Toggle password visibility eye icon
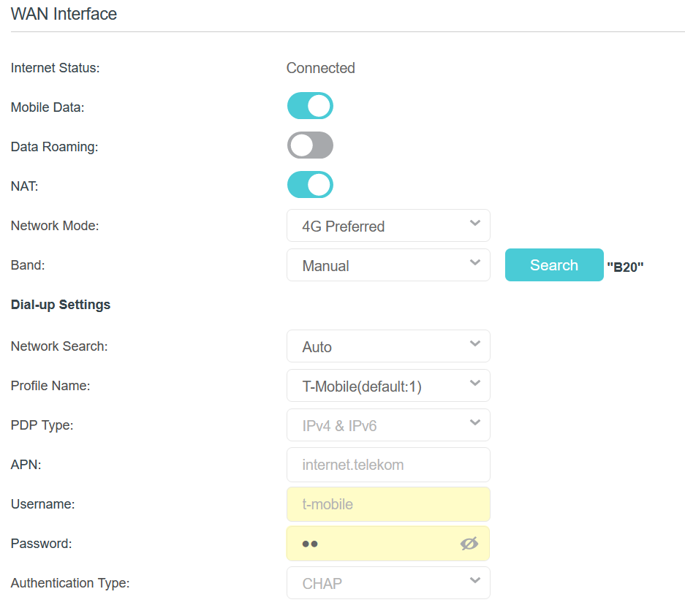 tap(469, 544)
